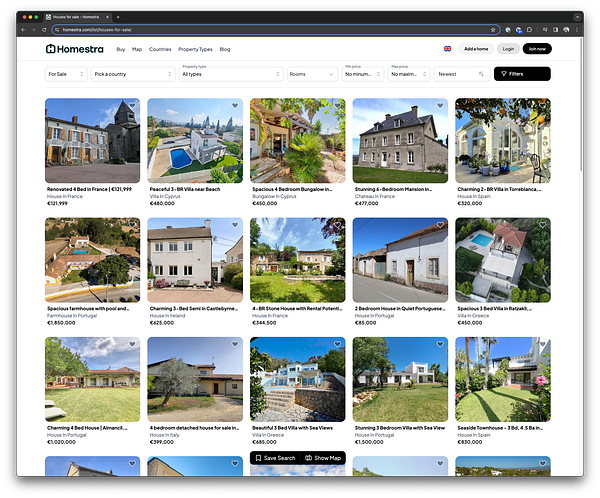The width and height of the screenshot is (600, 498).
Task: Favorite the Stunning 6-Bedroom Mansion listing
Action: pos(440,105)
